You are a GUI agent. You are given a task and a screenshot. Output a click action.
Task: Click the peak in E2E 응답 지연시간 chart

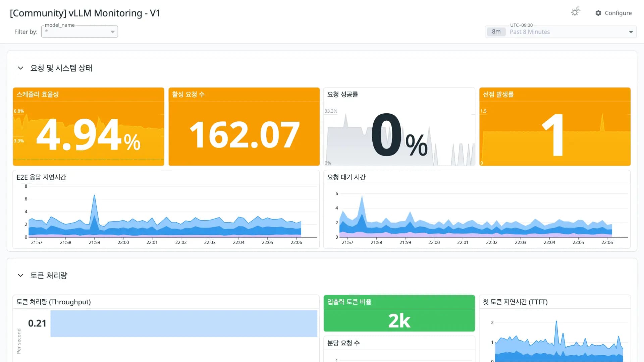coord(94,195)
